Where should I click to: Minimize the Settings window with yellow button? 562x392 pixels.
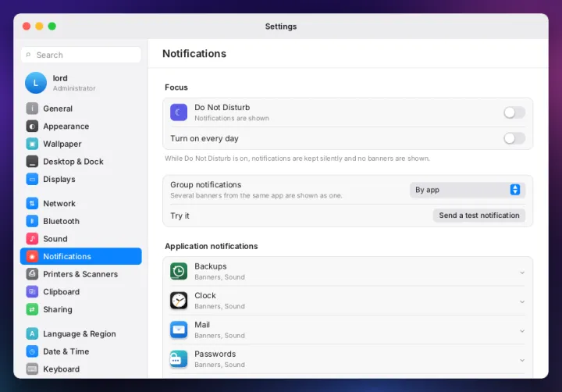(40, 27)
